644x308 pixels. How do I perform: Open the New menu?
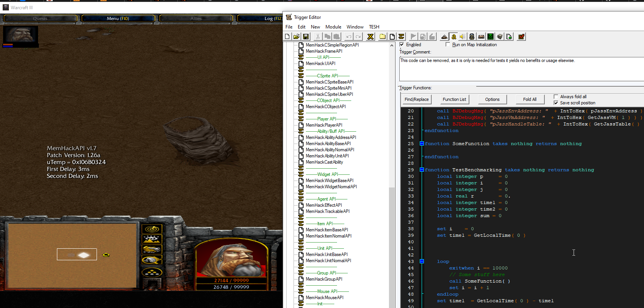point(315,27)
